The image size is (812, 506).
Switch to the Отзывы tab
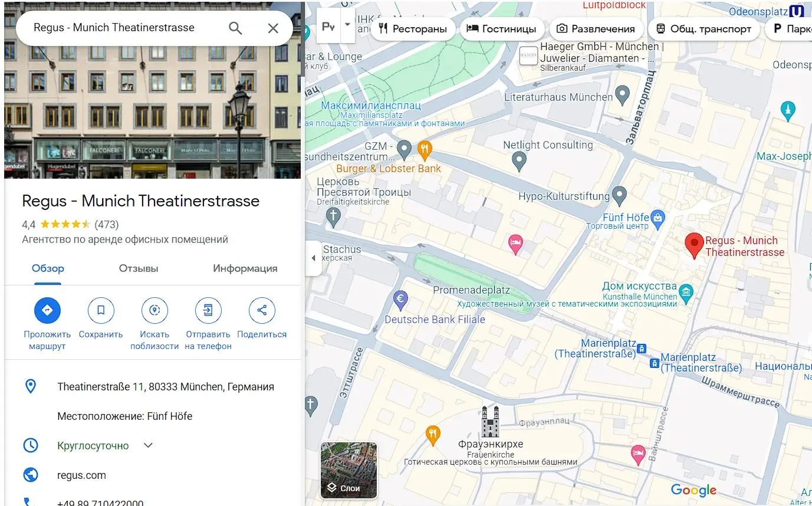(x=139, y=268)
